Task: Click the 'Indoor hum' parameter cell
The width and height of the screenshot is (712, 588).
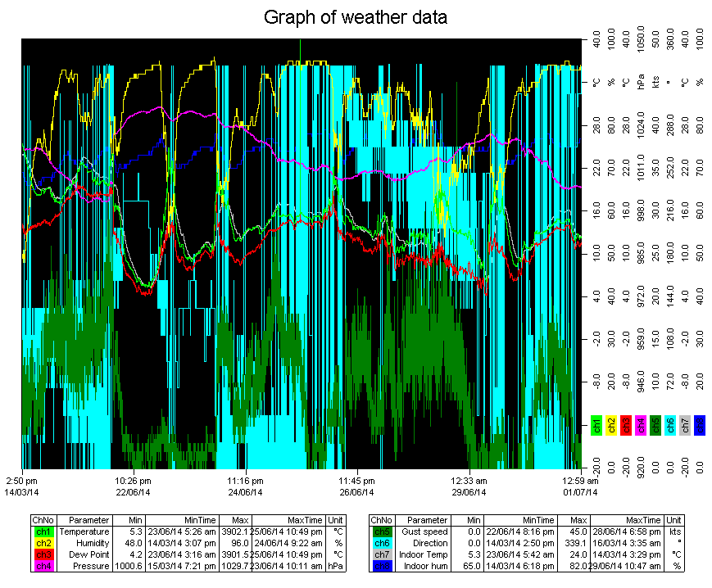Action: click(424, 566)
